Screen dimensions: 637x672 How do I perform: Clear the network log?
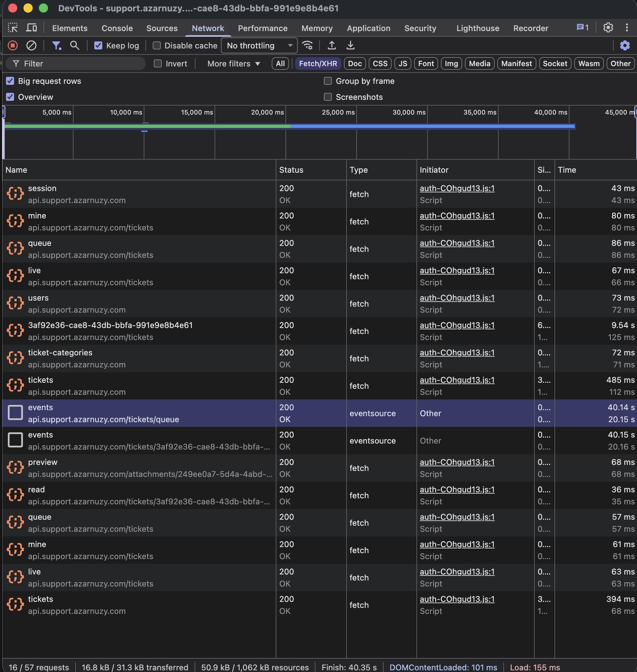pyautogui.click(x=31, y=45)
